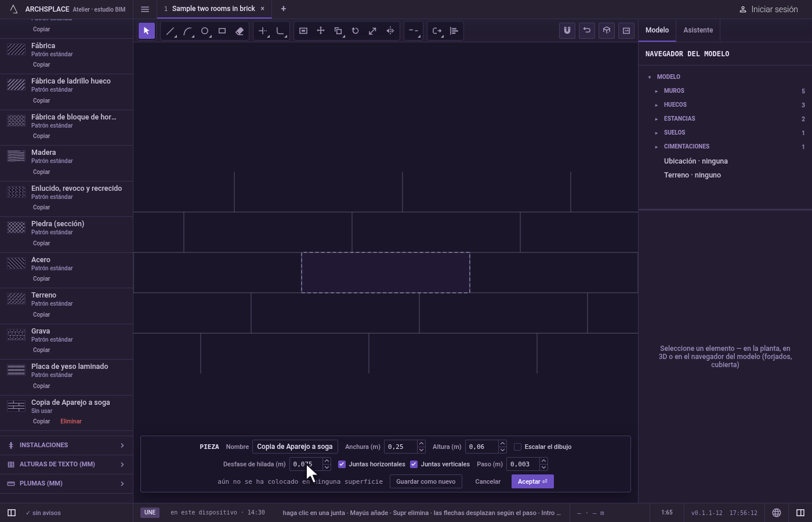Select the arc drawing tool

187,31
